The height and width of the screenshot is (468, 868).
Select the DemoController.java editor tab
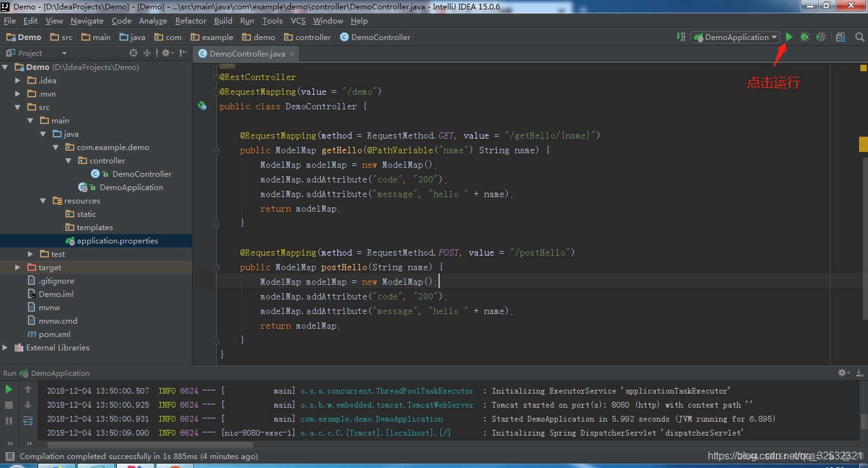pyautogui.click(x=247, y=53)
